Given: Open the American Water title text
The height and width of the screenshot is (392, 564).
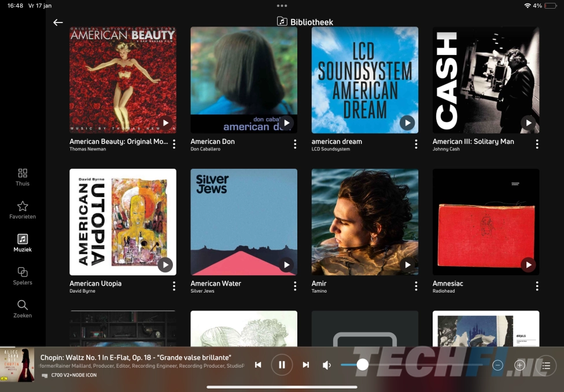Looking at the screenshot, I should coord(216,283).
